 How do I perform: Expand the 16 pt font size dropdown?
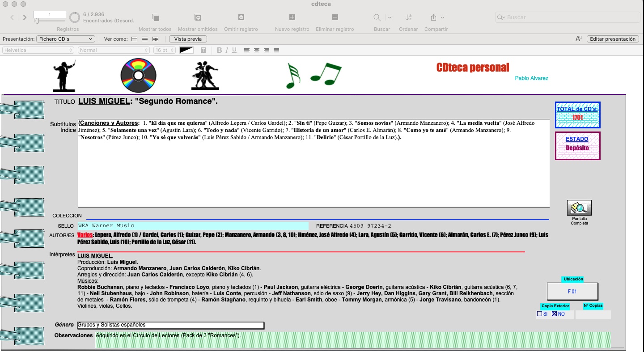pyautogui.click(x=164, y=50)
